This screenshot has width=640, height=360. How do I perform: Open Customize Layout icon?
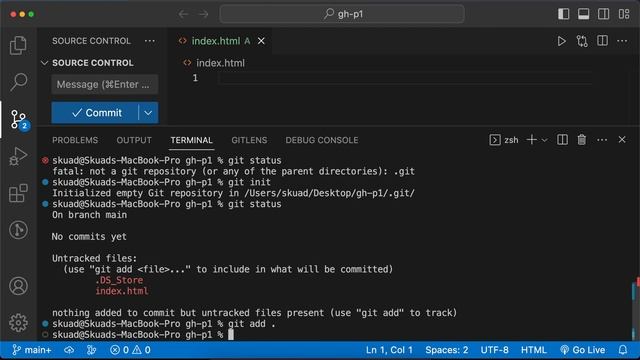pyautogui.click(x=624, y=14)
